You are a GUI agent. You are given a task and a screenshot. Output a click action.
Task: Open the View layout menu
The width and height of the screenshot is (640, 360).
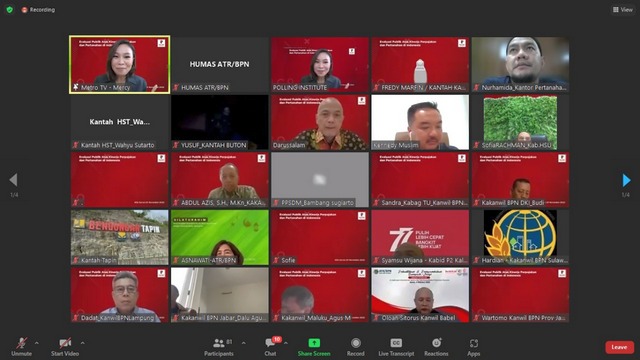[623, 9]
